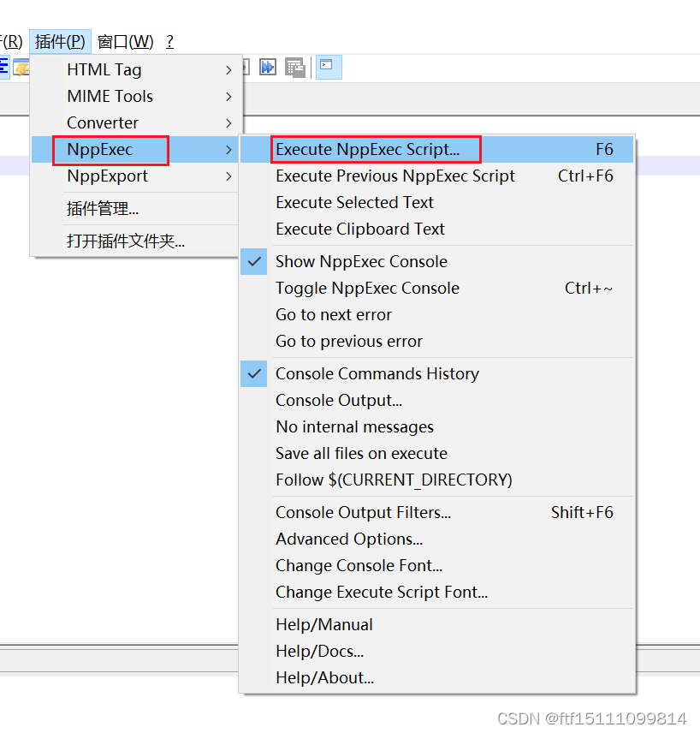Open Advanced Options...
The width and height of the screenshot is (700, 733).
[436, 539]
